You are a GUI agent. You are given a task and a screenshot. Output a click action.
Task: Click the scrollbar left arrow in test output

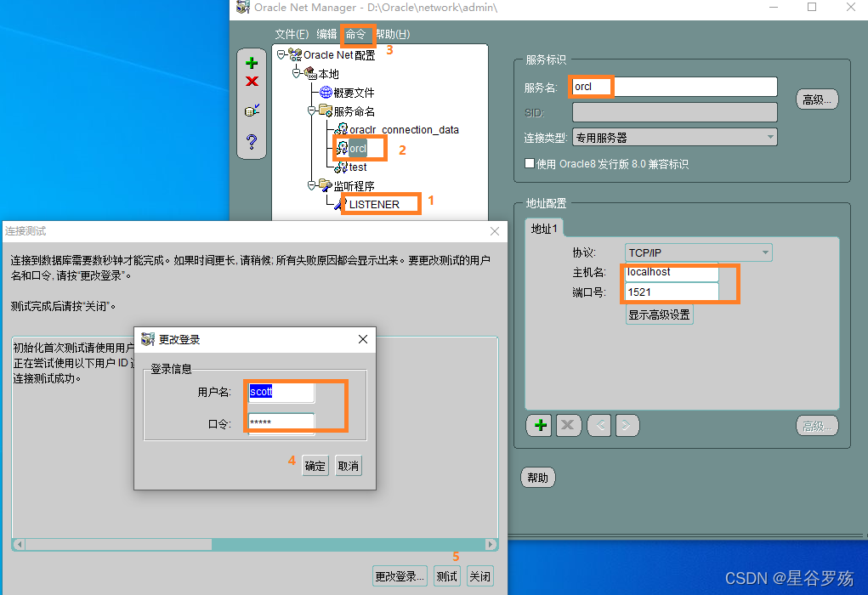click(20, 545)
